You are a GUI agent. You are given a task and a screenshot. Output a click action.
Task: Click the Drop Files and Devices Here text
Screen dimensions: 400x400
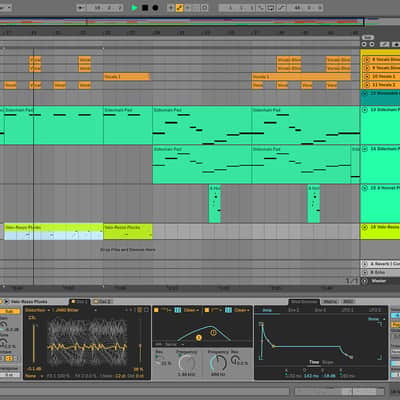[128, 249]
